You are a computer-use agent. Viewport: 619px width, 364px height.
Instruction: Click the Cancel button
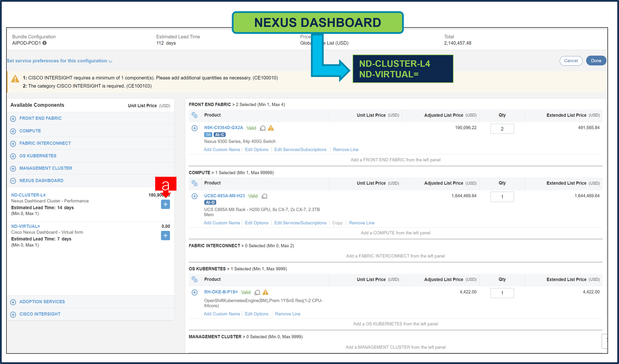coord(571,61)
